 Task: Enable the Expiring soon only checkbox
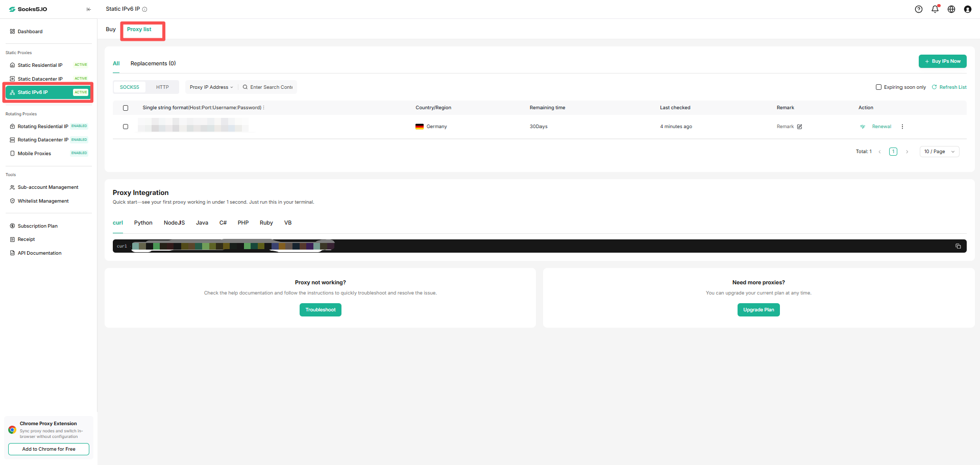point(879,87)
